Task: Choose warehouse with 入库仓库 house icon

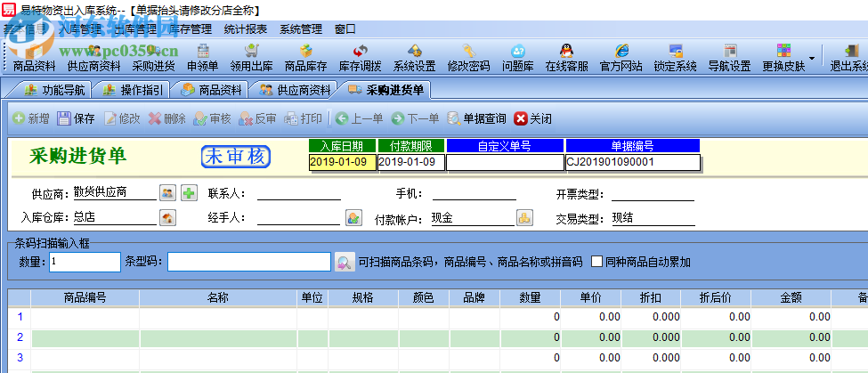Action: [167, 217]
